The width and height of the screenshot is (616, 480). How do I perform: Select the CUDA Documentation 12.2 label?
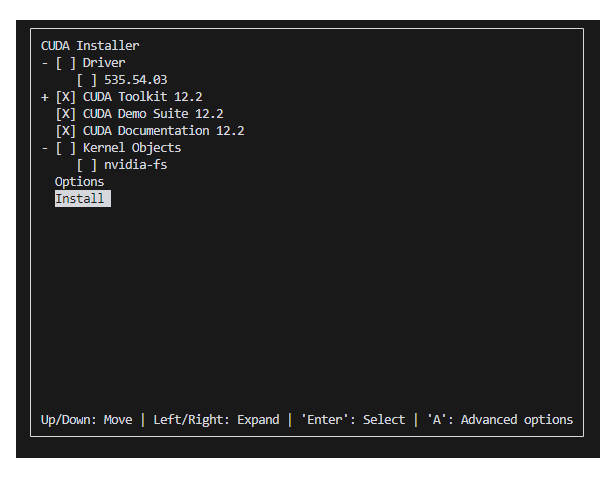[164, 131]
